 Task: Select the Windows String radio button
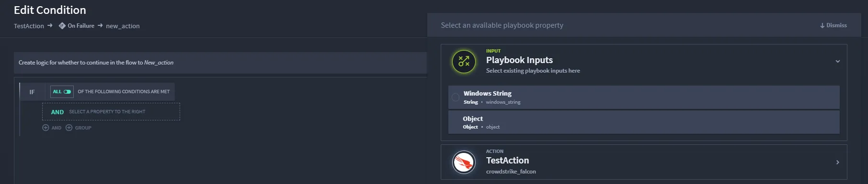tap(456, 97)
